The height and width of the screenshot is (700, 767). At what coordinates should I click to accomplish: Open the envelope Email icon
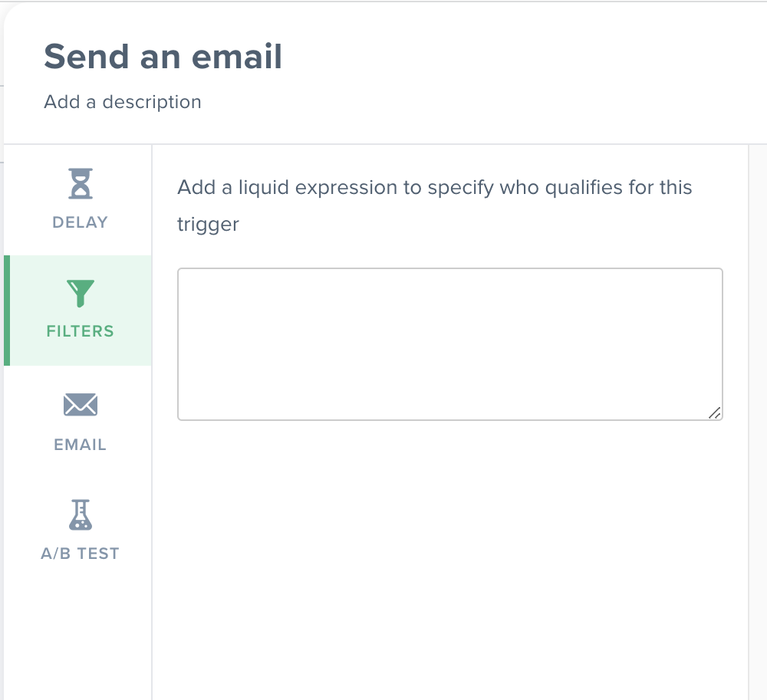click(81, 405)
